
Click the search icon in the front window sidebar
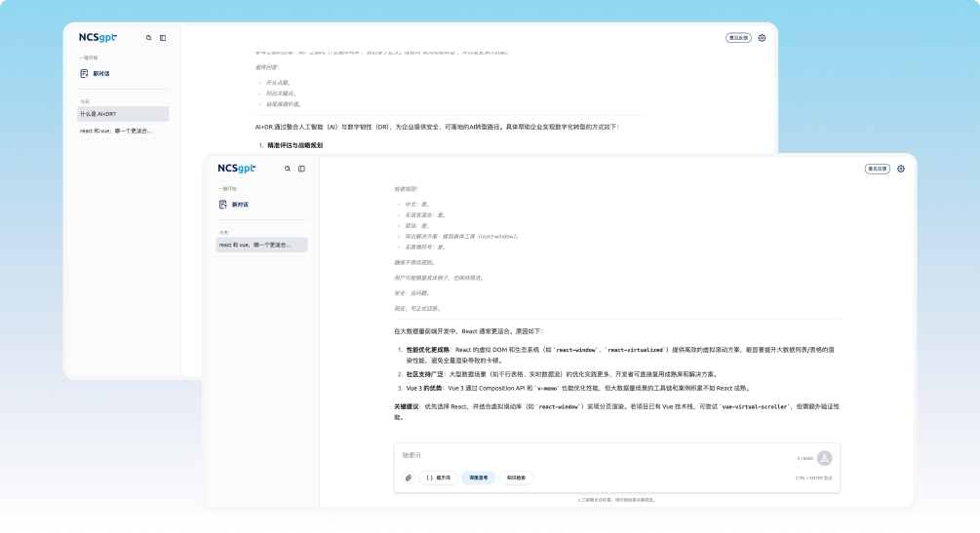point(288,169)
